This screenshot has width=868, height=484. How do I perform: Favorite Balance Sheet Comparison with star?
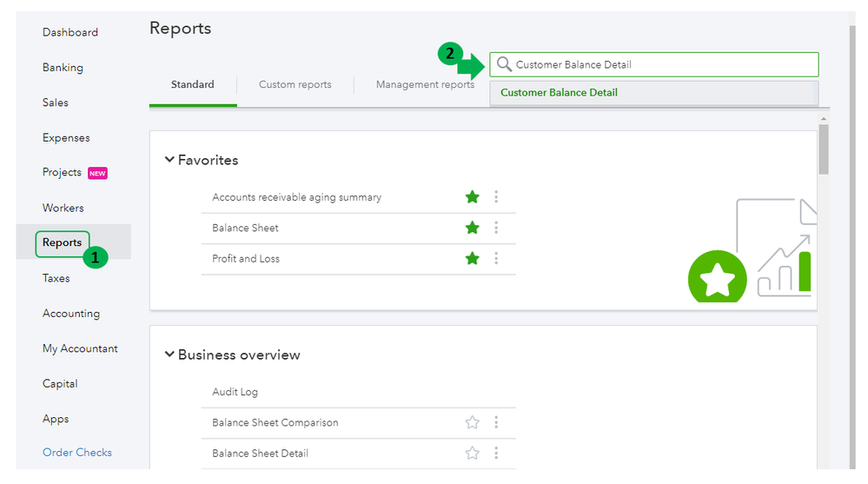472,422
